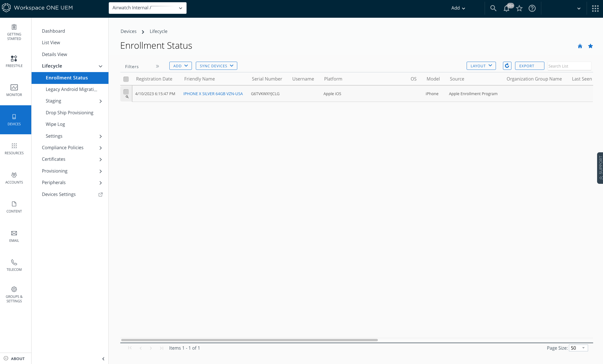
Task: Open the header Add dropdown
Action: click(x=458, y=8)
